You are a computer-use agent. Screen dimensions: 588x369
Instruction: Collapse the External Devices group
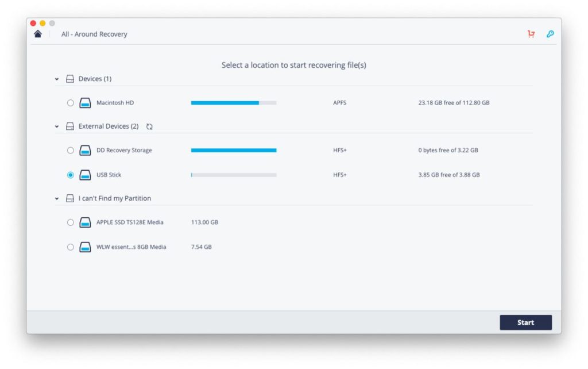(56, 126)
